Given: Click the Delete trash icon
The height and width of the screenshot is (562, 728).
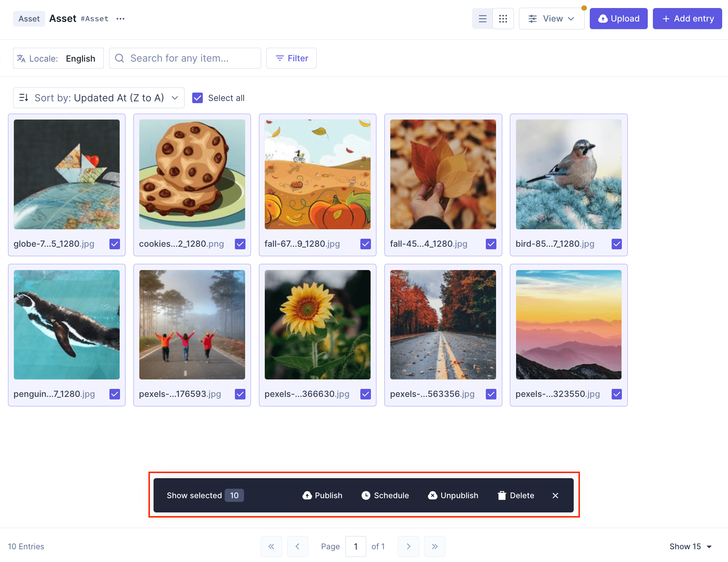Looking at the screenshot, I should [502, 495].
